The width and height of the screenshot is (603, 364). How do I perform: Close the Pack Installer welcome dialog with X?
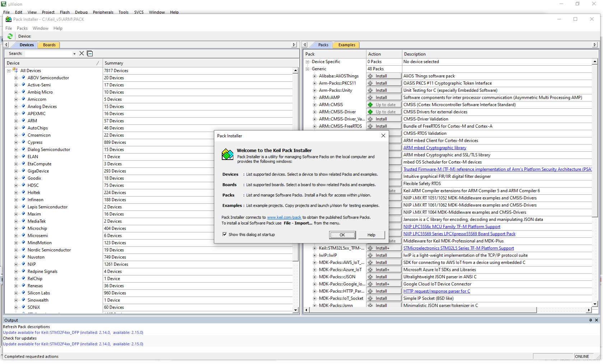[383, 136]
